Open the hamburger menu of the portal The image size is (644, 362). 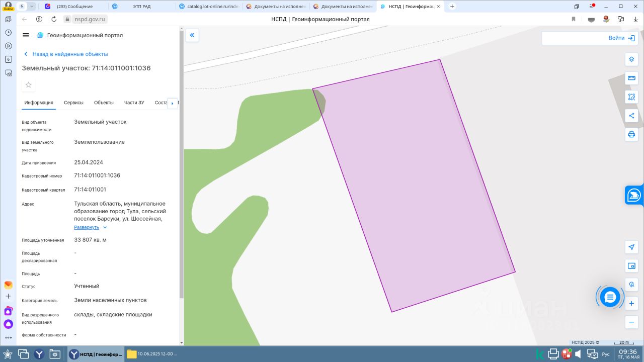(x=26, y=35)
